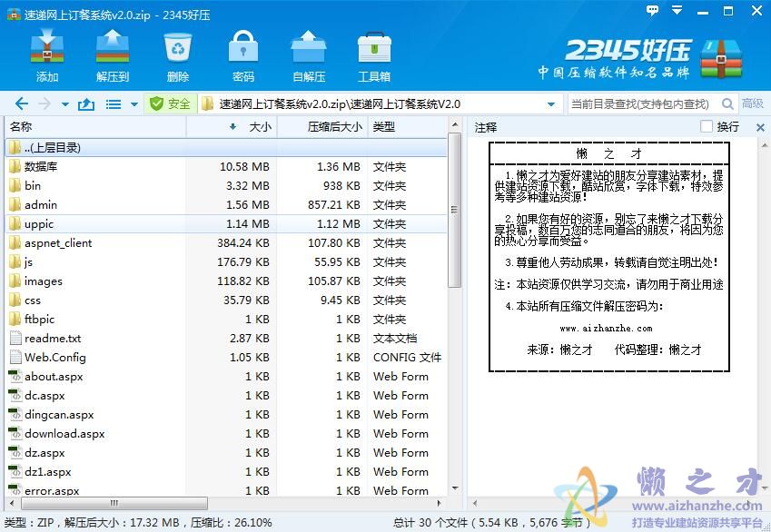This screenshot has width=771, height=532.
Task: Click the up-one-level folder icon
Action: click(x=86, y=103)
